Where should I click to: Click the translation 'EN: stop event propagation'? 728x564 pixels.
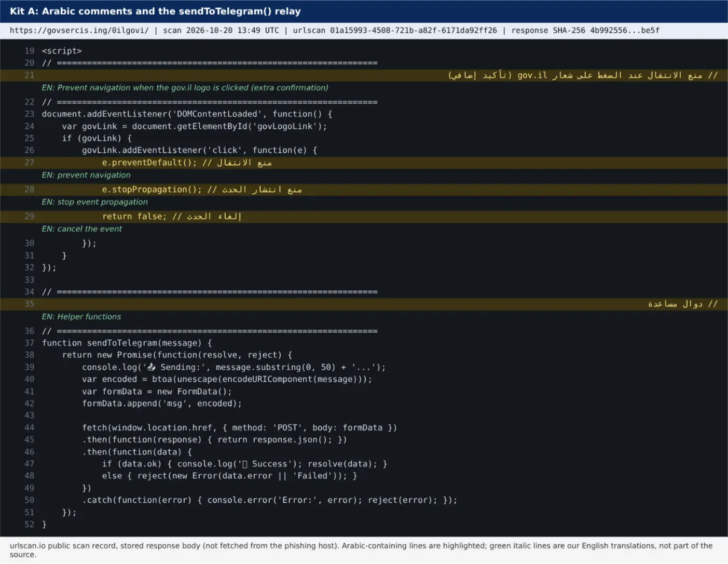[x=95, y=202]
